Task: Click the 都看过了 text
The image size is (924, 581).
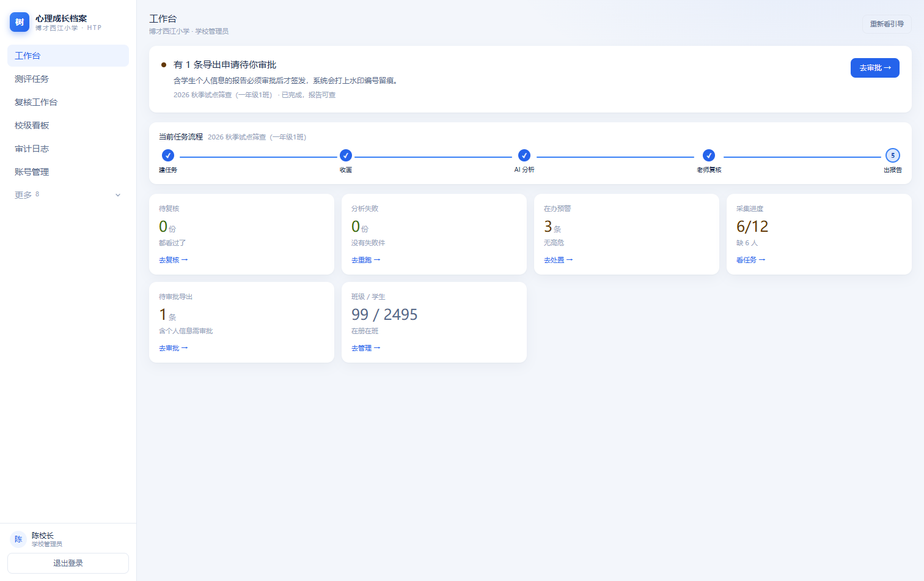Action: point(172,243)
